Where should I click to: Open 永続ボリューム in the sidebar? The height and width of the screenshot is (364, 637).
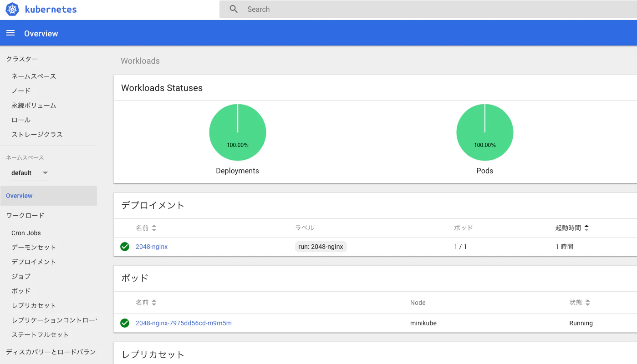click(x=34, y=105)
